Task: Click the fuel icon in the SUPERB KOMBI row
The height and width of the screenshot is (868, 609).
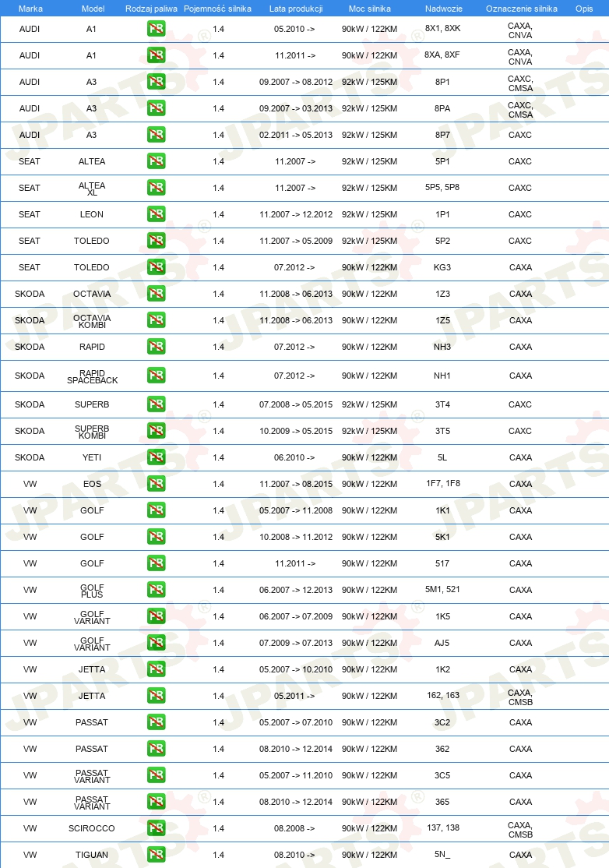Action: click(156, 431)
